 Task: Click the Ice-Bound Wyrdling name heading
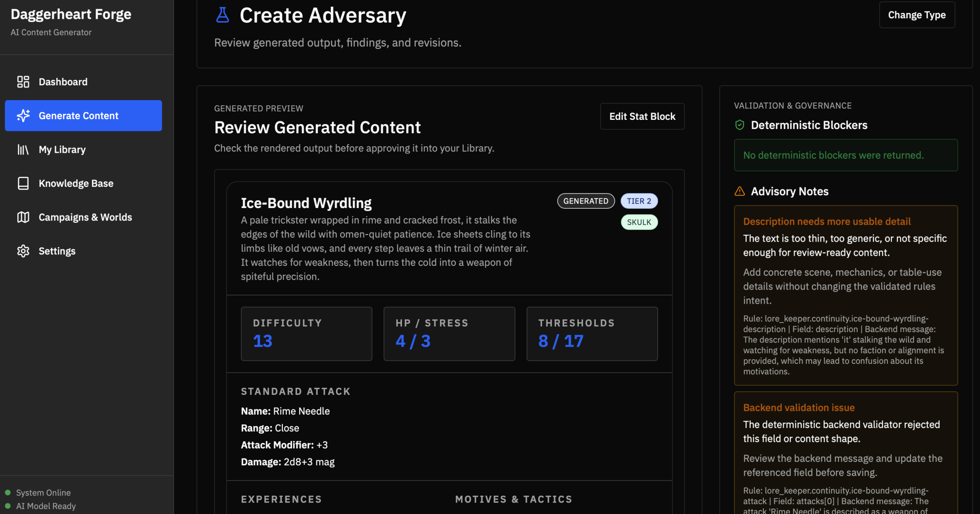point(306,203)
